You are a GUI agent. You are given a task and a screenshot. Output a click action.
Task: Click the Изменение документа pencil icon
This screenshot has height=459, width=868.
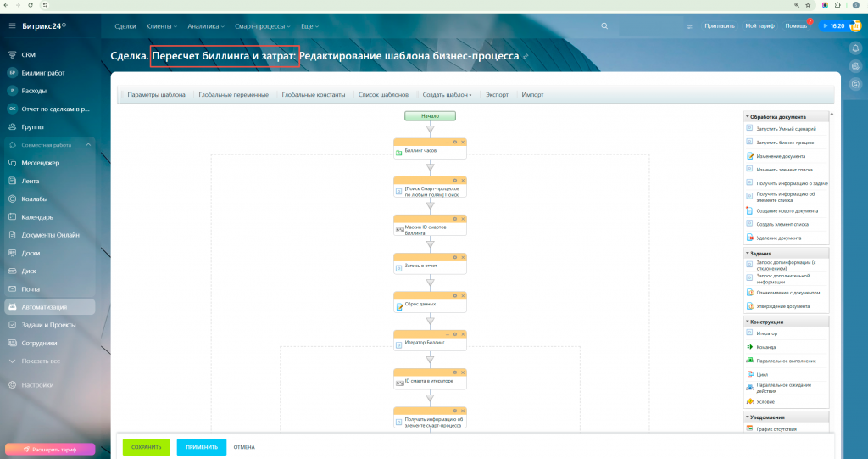tap(750, 156)
